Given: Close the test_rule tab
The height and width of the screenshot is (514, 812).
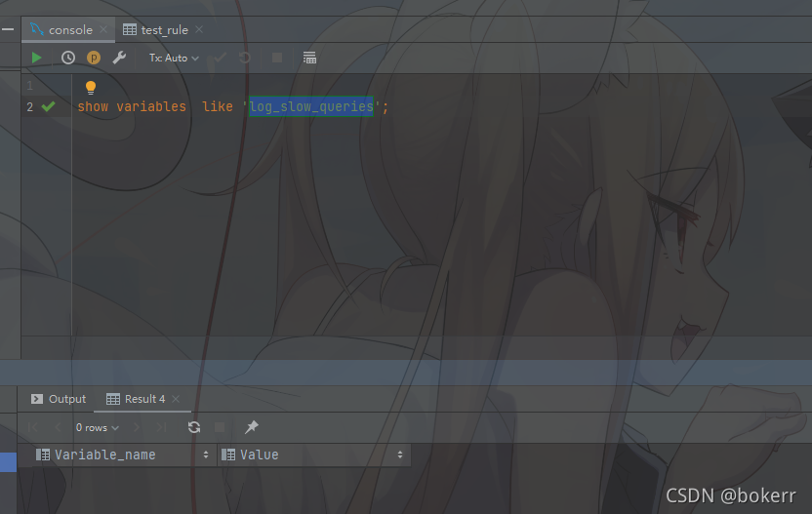Looking at the screenshot, I should tap(199, 29).
